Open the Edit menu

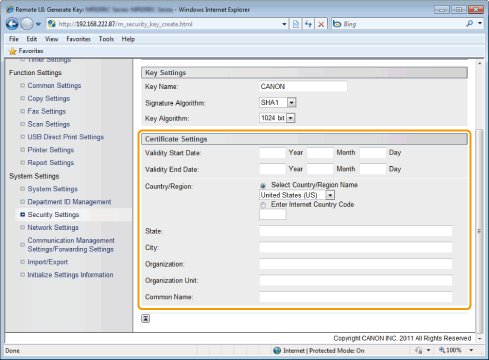point(32,39)
